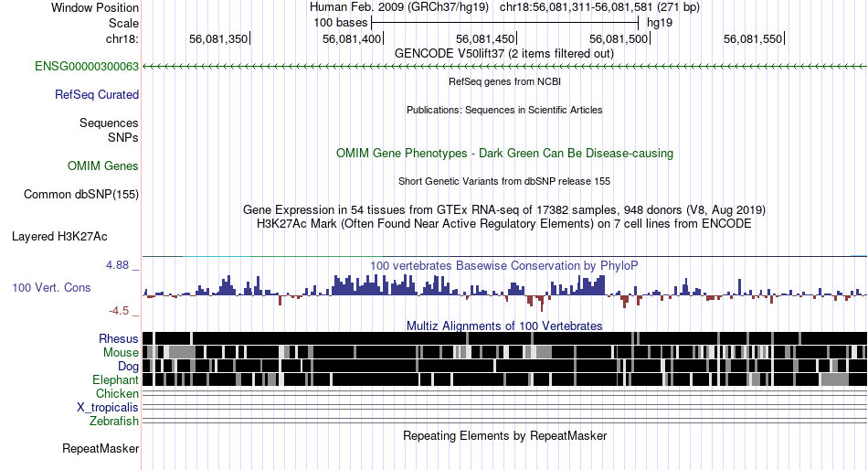Click the GTEx Gene Expression track title

click(504, 210)
